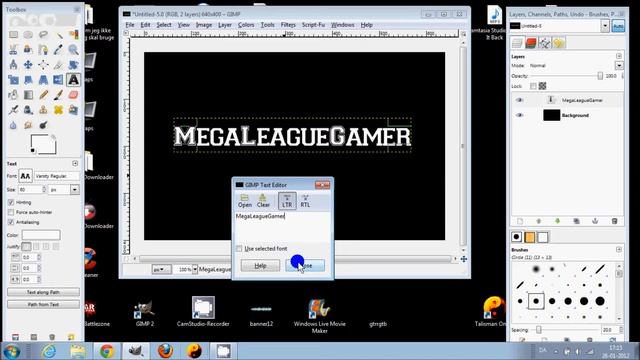Select the Scissors Select tool
Image resolution: width=640 pixels, height=360 pixels.
13,50
